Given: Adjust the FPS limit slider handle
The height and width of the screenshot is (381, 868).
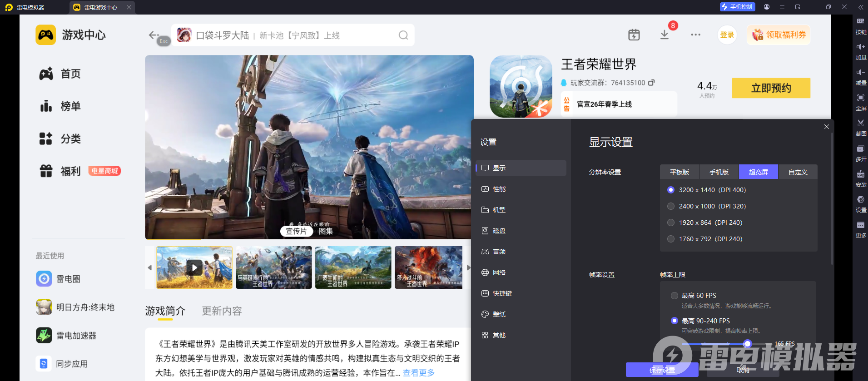Looking at the screenshot, I should (x=747, y=344).
